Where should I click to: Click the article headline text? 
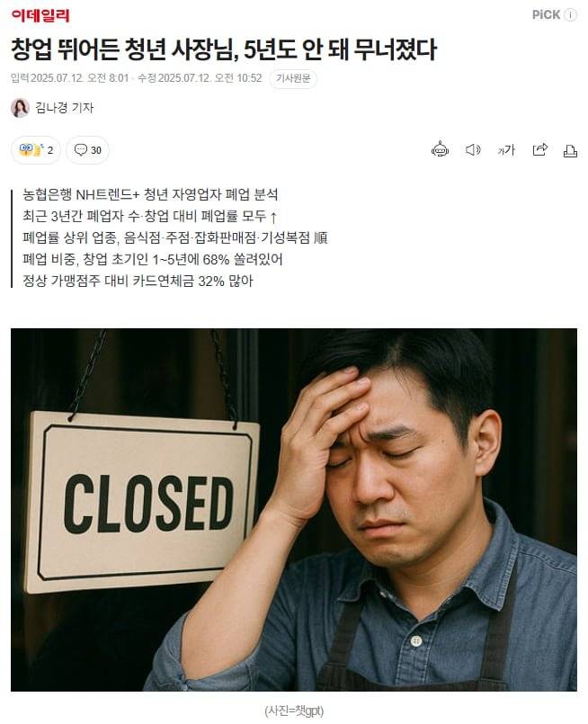tap(223, 49)
